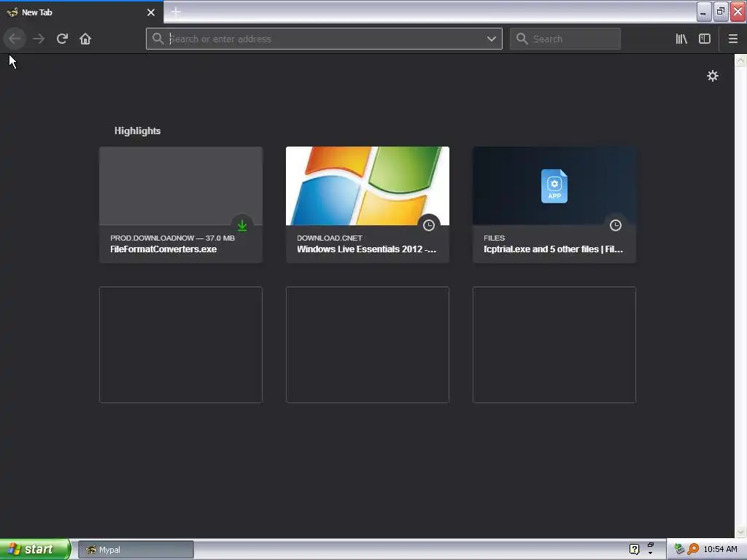Image resolution: width=747 pixels, height=560 pixels.
Task: Click the help question mark tray icon
Action: tap(634, 549)
